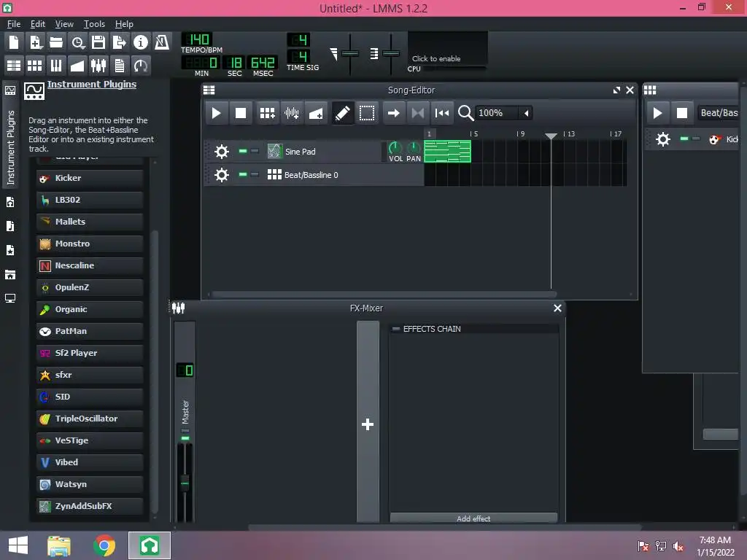Create a new project
This screenshot has height=560, width=747.
14,42
